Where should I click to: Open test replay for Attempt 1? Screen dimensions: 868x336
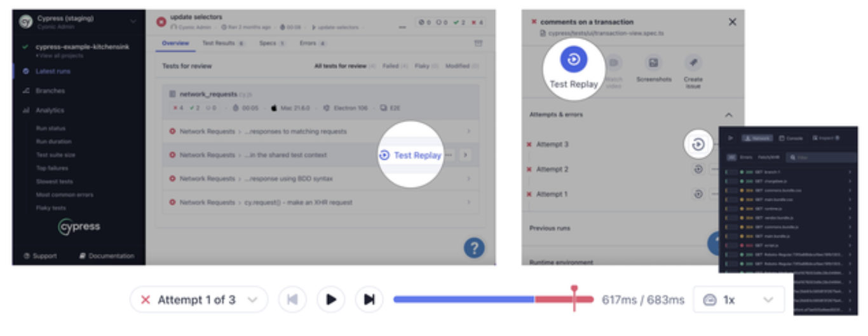point(698,194)
